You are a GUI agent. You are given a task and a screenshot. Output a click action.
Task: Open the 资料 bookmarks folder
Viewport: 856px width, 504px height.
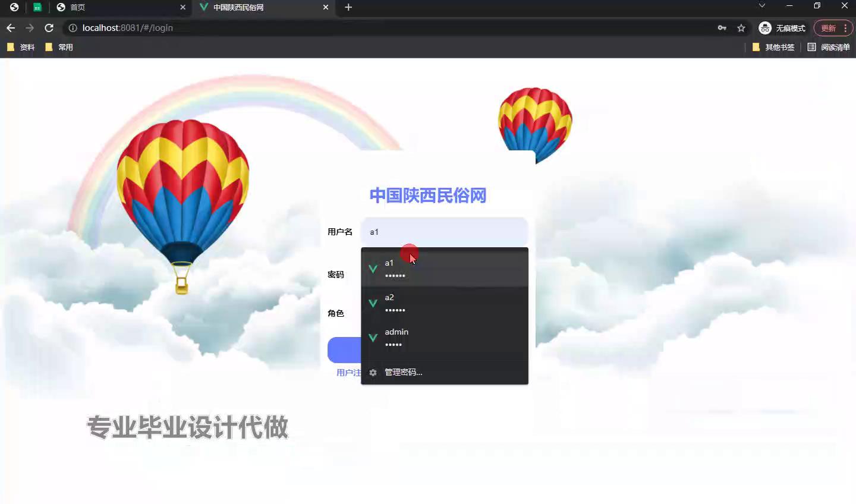tap(21, 47)
